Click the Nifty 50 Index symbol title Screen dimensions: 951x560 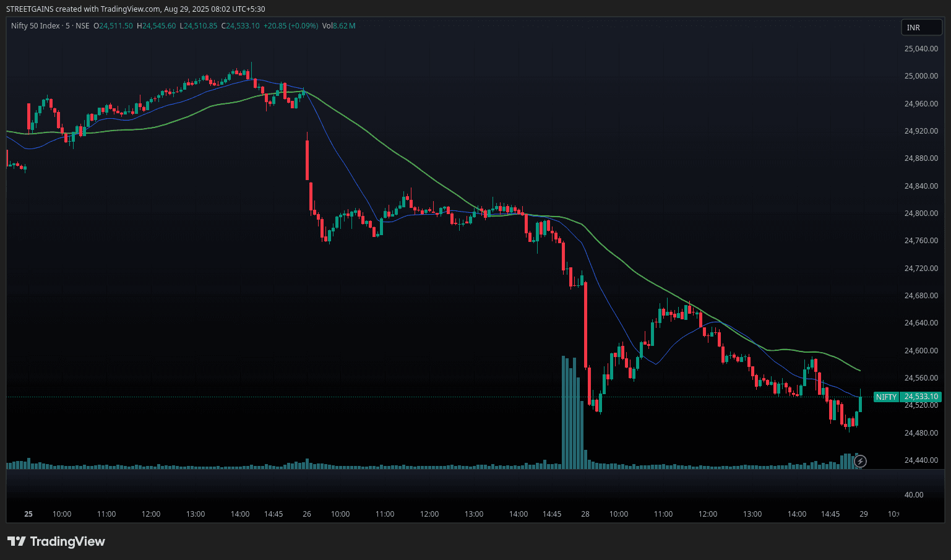(x=35, y=26)
